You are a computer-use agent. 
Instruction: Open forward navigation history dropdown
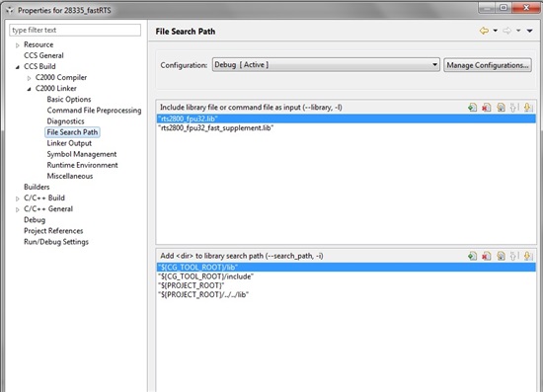(518, 31)
